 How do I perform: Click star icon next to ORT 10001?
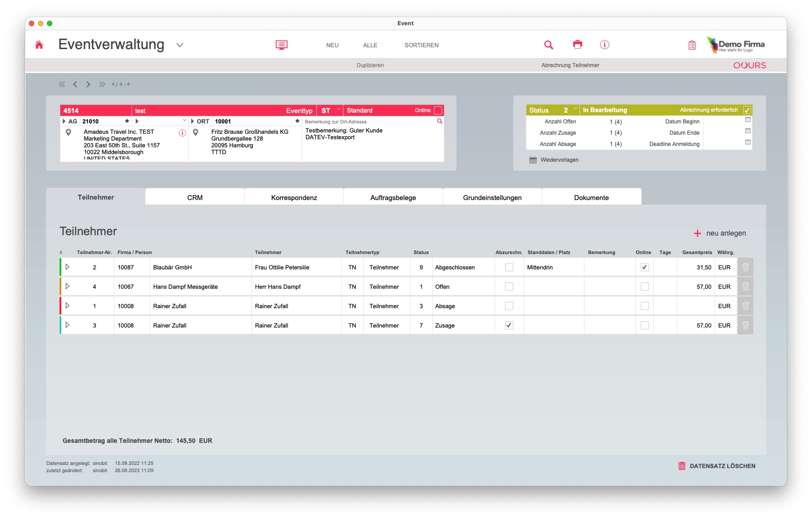(297, 121)
